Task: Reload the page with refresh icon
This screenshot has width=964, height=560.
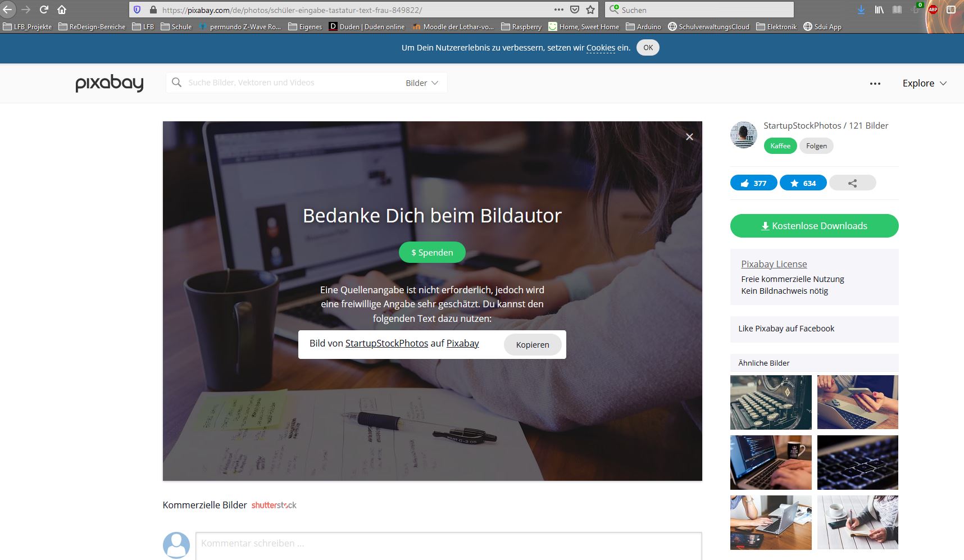Action: coord(44,10)
